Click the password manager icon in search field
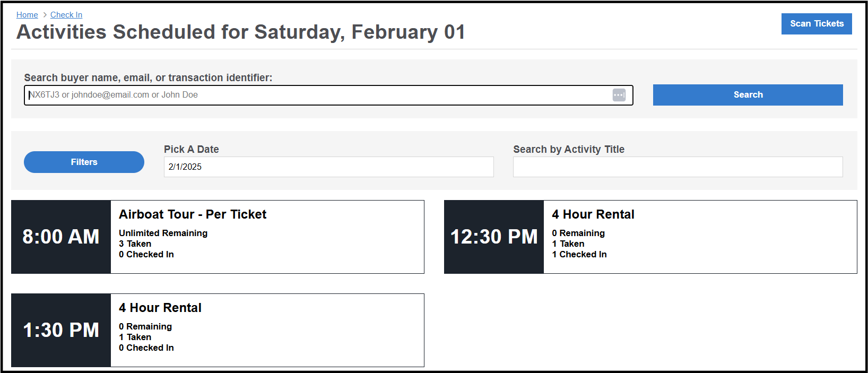The width and height of the screenshot is (868, 373). click(x=619, y=95)
